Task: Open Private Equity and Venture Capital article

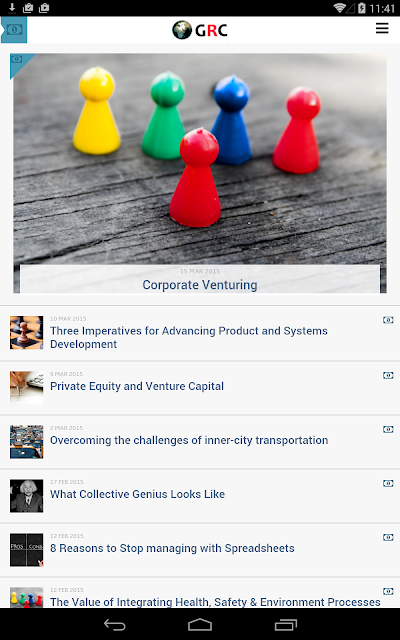Action: coord(137,386)
